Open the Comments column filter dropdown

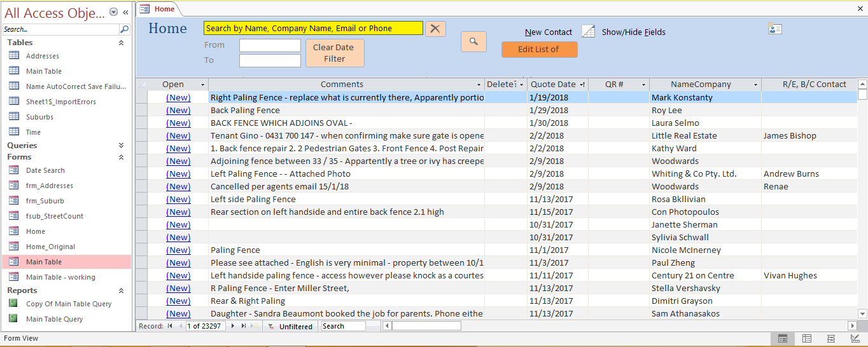tap(479, 85)
